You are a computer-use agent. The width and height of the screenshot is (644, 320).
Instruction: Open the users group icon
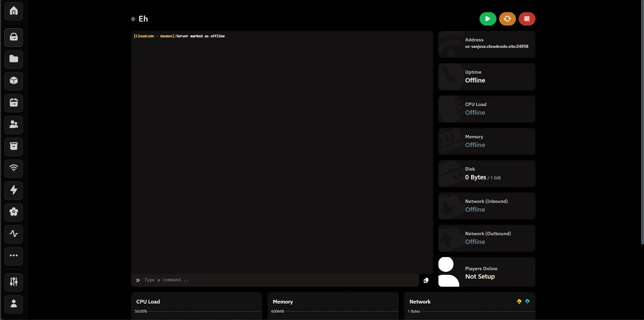(13, 125)
